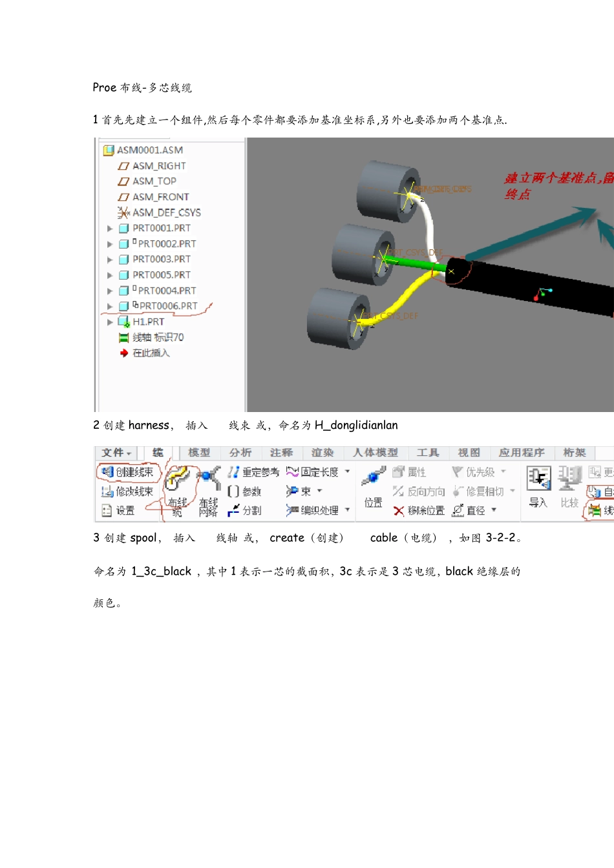The image size is (614, 868).
Task: Click the black cable body in viewport
Action: tap(530, 286)
